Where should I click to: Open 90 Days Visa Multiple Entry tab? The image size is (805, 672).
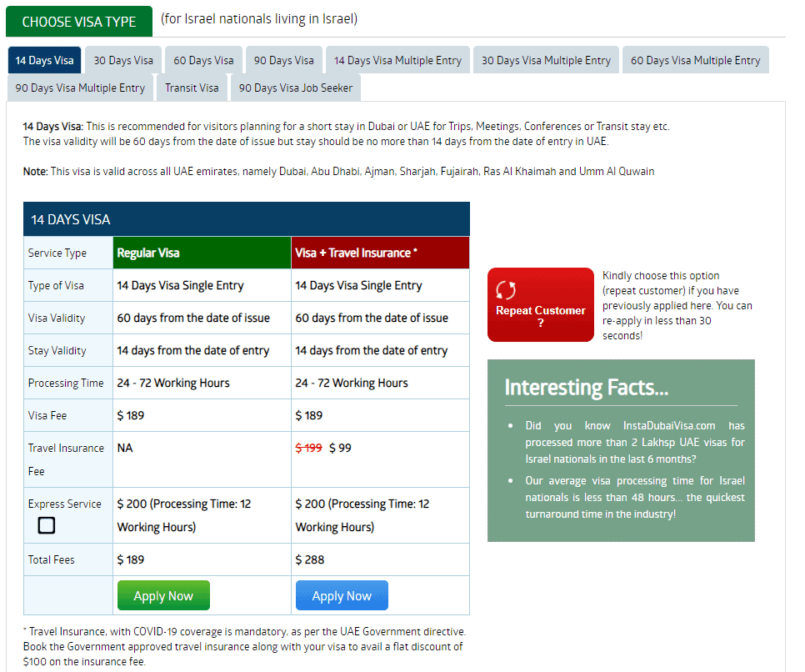click(80, 88)
